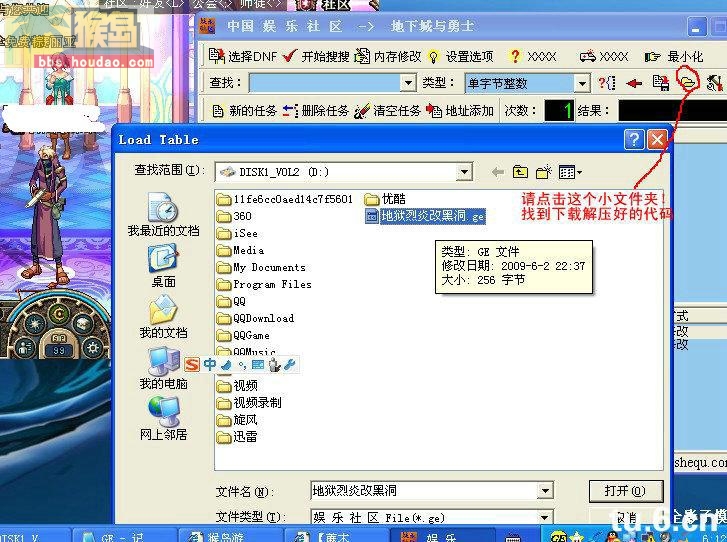Select the iSee folder
The width and height of the screenshot is (727, 542).
pyautogui.click(x=237, y=233)
